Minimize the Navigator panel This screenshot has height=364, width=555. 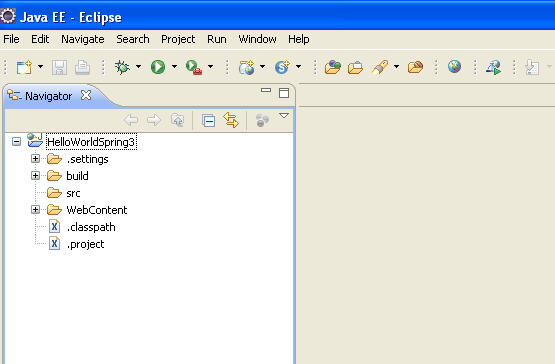click(266, 91)
